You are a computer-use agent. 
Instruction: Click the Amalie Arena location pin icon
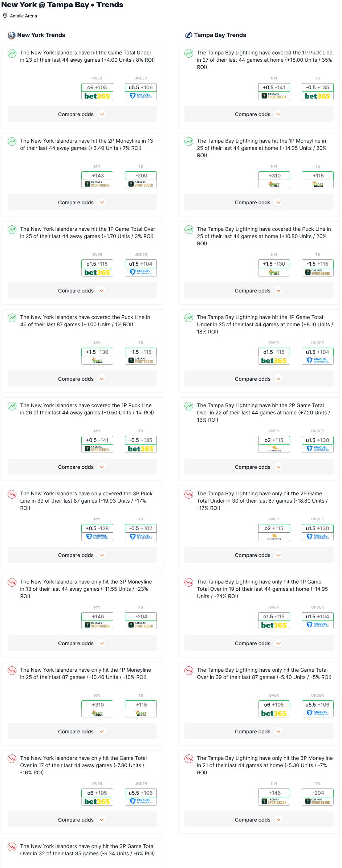5,16
